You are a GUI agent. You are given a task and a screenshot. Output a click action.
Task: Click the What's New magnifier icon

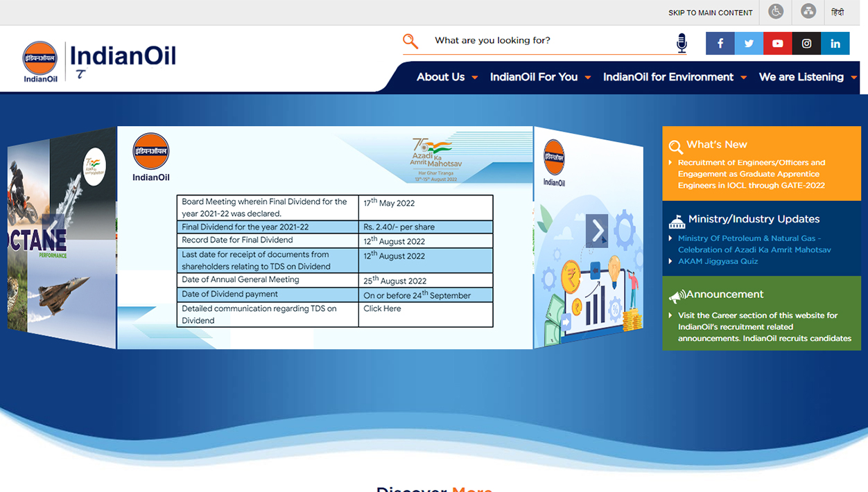[x=676, y=147]
